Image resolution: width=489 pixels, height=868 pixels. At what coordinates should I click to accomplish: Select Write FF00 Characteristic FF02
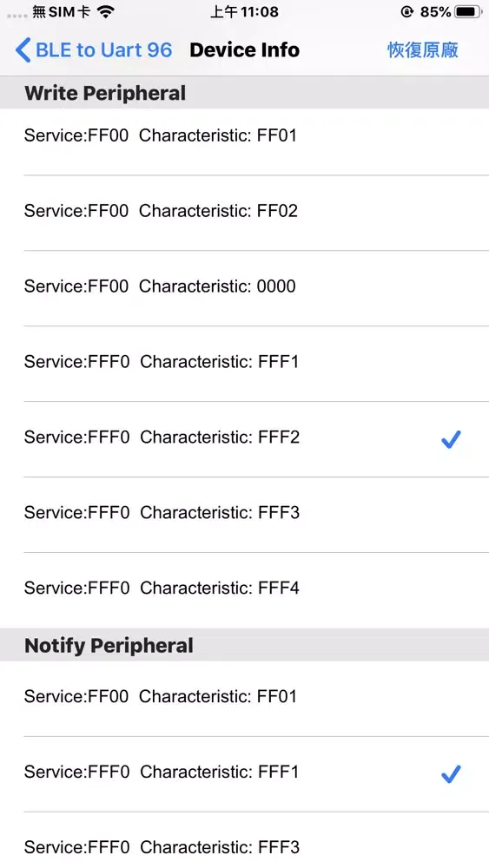point(244,213)
